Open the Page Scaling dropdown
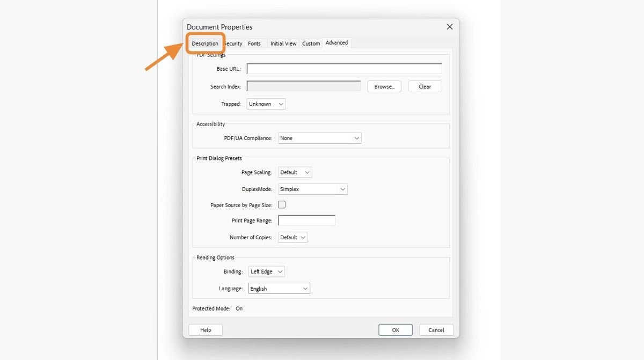 (x=294, y=172)
